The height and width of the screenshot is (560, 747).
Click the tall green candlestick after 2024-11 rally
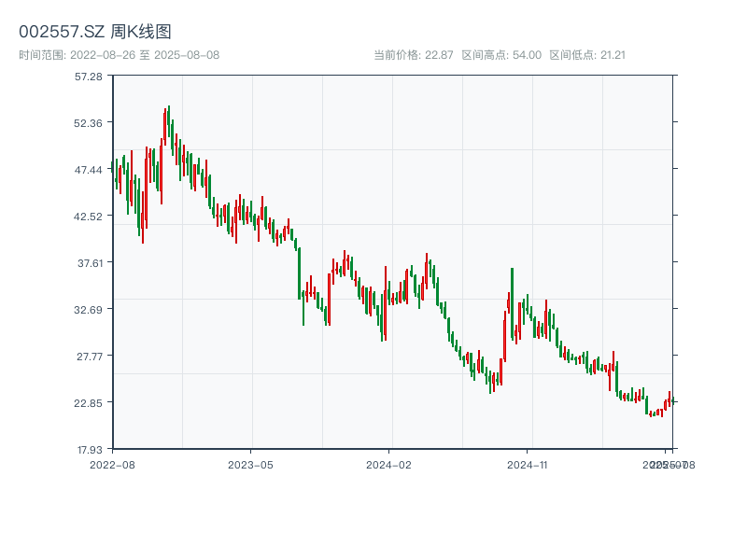(512, 304)
